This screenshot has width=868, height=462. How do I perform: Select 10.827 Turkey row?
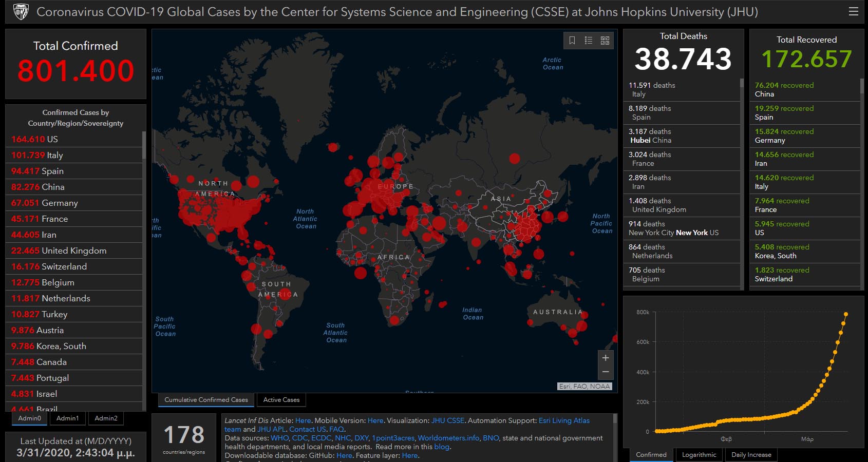(x=74, y=314)
